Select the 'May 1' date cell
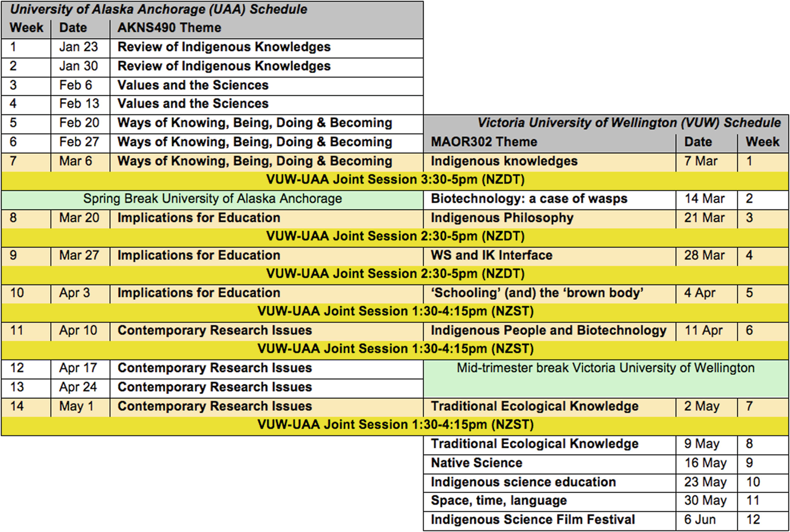The width and height of the screenshot is (790, 532). pyautogui.click(x=80, y=407)
